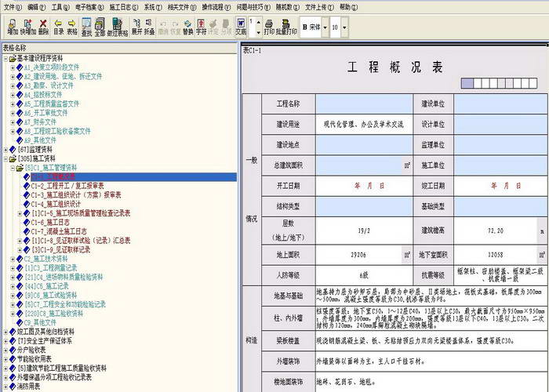Open the 帮助 menu

click(349, 6)
